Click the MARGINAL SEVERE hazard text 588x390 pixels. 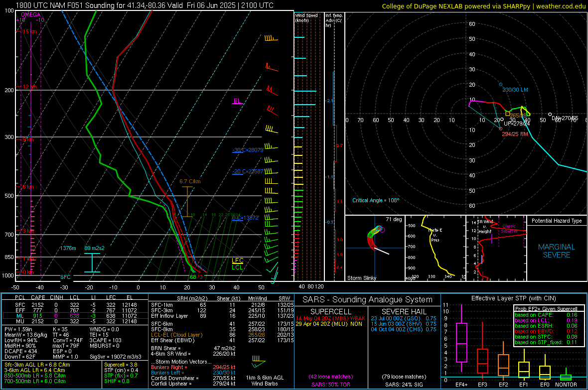tap(557, 251)
